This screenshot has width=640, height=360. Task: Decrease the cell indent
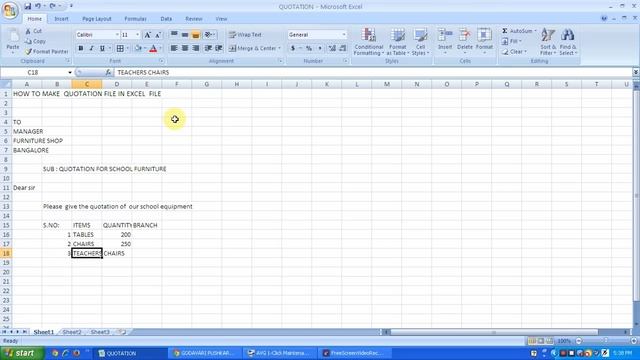(208, 49)
